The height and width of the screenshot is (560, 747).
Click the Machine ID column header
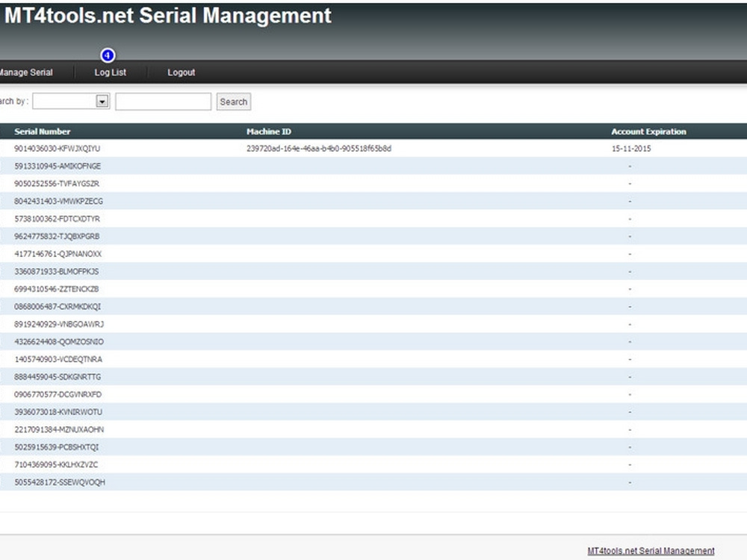click(269, 131)
